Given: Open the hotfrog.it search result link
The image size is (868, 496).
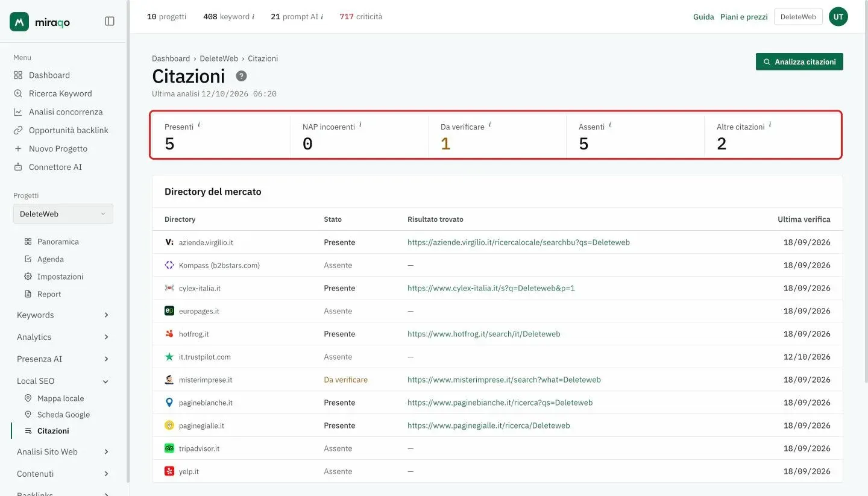Looking at the screenshot, I should click(x=484, y=334).
